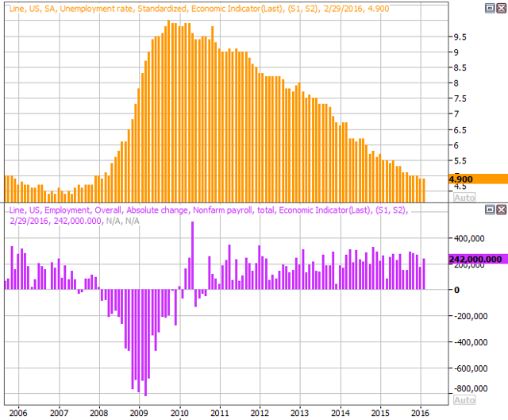Click the 2007 label on time axis
The width and height of the screenshot is (508, 420).
coord(59,413)
